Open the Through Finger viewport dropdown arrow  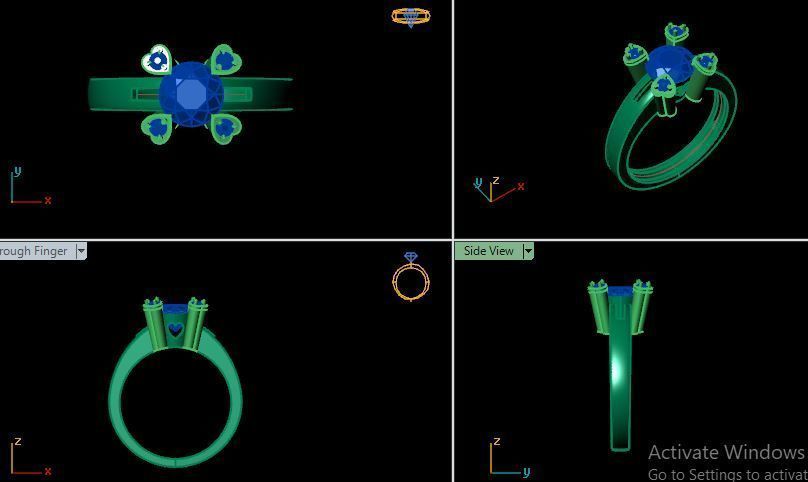[81, 251]
